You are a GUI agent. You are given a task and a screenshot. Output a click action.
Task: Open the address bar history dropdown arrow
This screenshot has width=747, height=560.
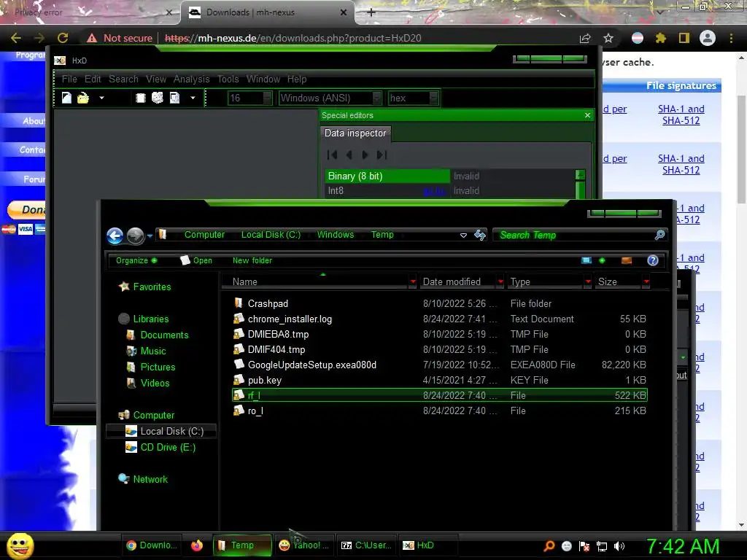(463, 236)
